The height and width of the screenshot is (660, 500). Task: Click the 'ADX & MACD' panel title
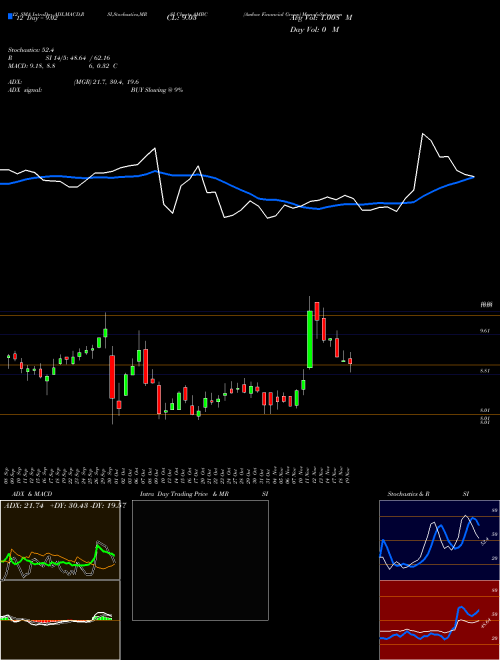coord(32,494)
